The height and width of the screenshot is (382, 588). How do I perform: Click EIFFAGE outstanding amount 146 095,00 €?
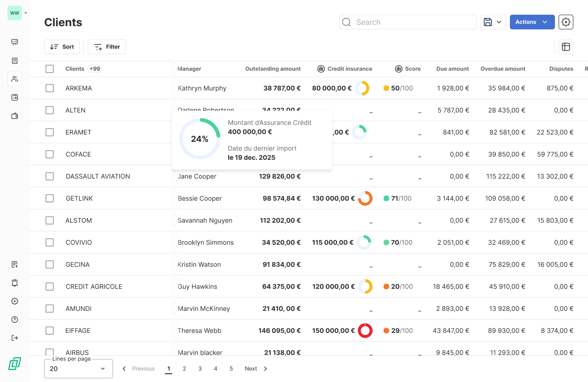(279, 331)
